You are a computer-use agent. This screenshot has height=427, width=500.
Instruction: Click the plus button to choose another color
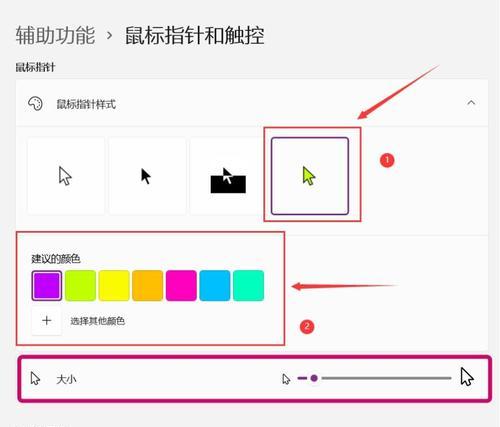(x=47, y=321)
